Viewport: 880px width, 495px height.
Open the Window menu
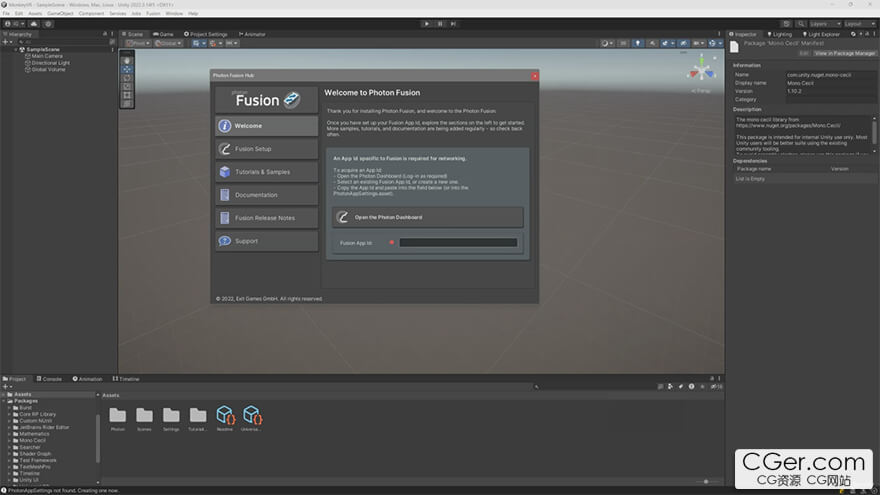(x=174, y=13)
